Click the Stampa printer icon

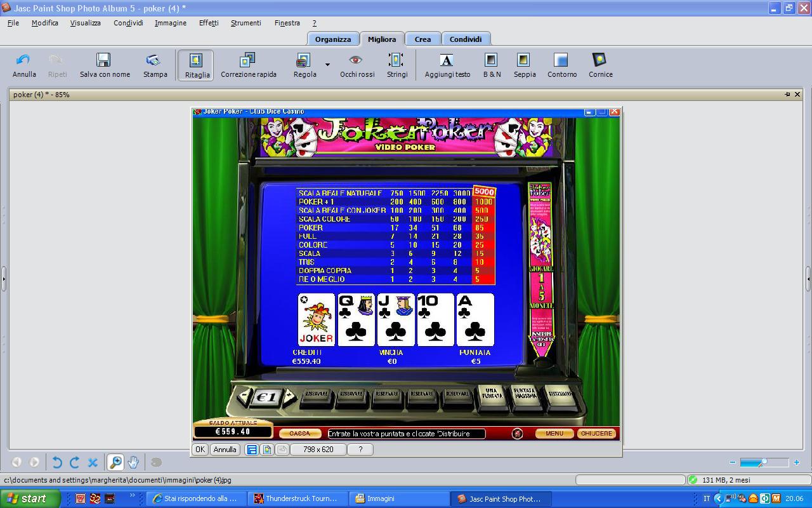[154, 60]
